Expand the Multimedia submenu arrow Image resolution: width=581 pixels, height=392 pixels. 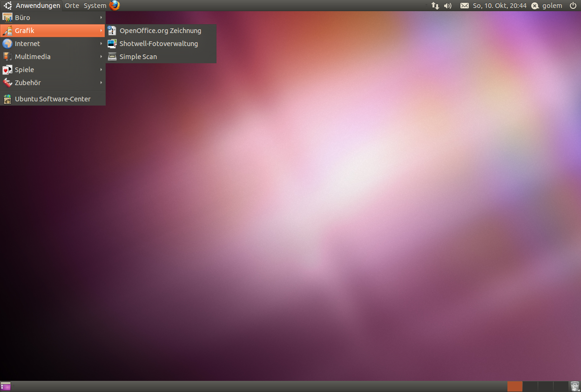point(101,57)
